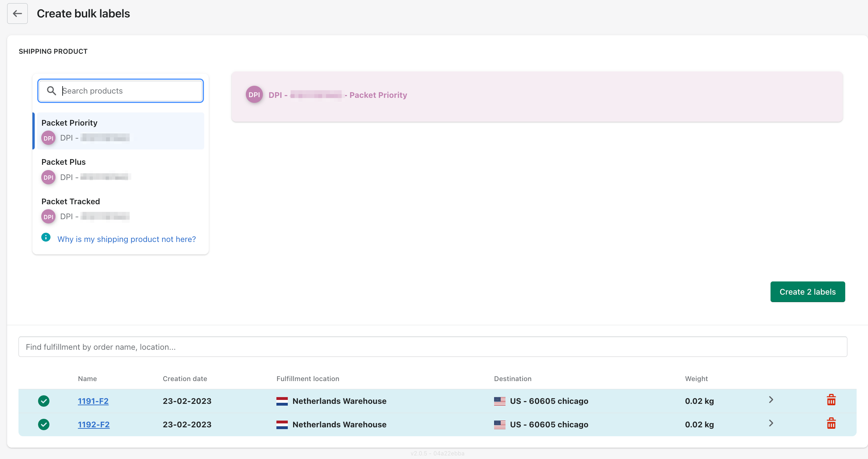868x459 pixels.
Task: Click creation date of row 1191-F2
Action: coord(187,401)
